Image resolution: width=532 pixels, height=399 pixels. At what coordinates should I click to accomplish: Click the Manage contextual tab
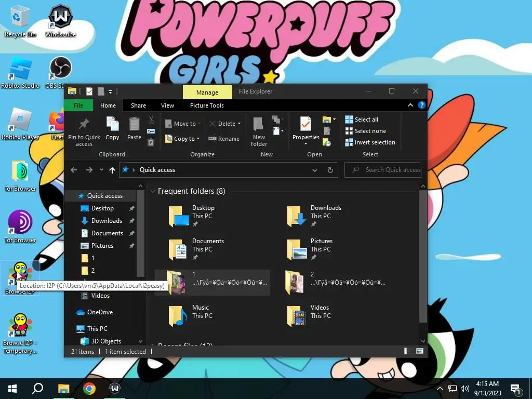click(207, 92)
